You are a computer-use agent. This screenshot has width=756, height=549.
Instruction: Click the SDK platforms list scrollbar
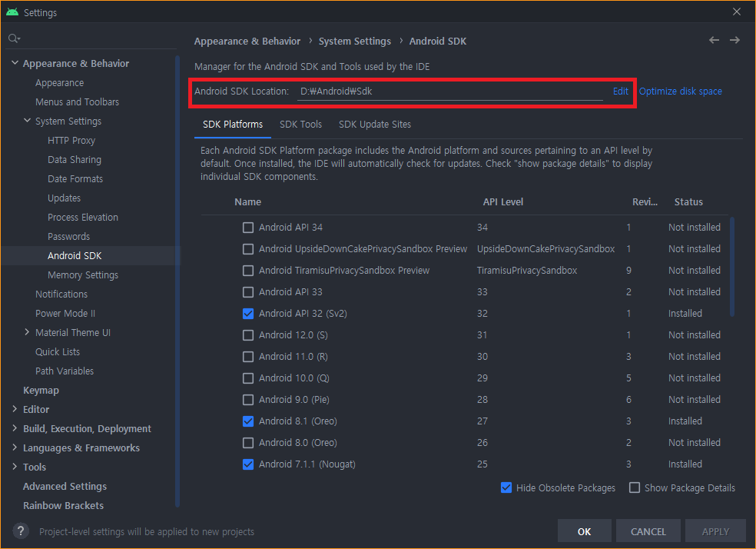pyautogui.click(x=732, y=267)
